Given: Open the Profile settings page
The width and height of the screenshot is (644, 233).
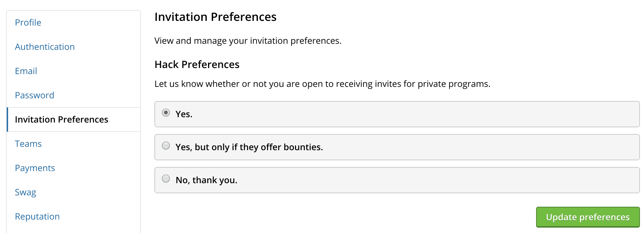Looking at the screenshot, I should click(28, 23).
